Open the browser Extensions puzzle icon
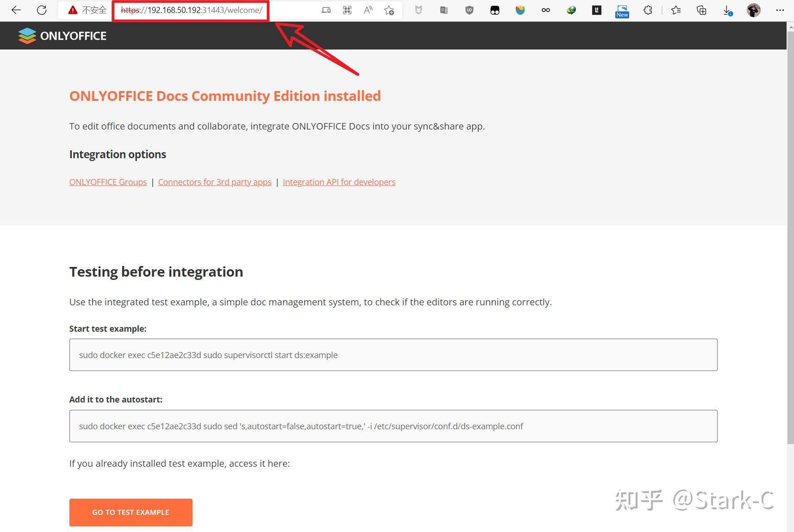 648,10
